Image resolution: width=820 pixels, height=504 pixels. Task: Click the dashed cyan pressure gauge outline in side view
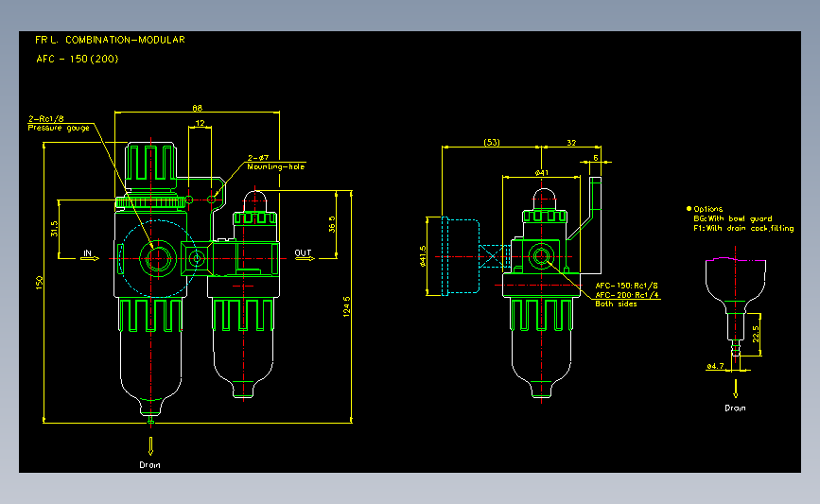pos(461,256)
